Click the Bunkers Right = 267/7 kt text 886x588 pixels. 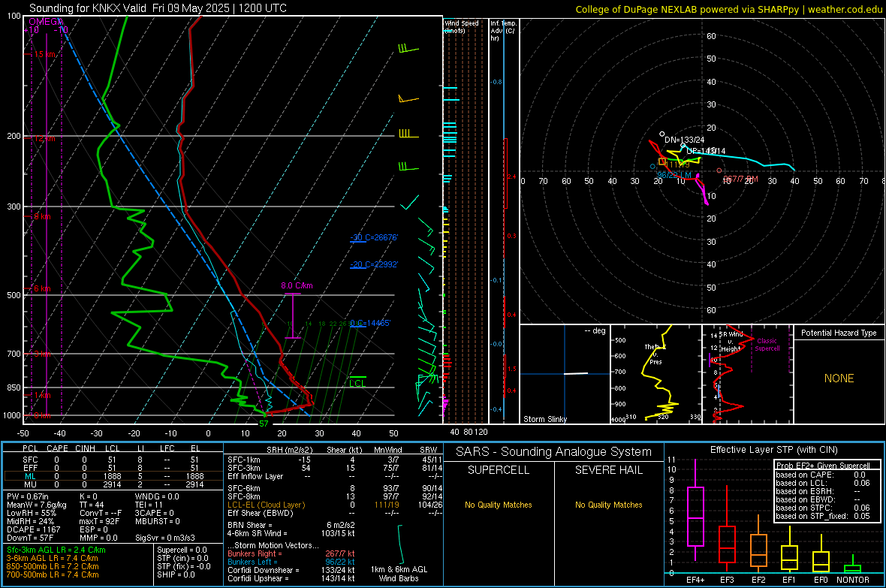tap(291, 553)
